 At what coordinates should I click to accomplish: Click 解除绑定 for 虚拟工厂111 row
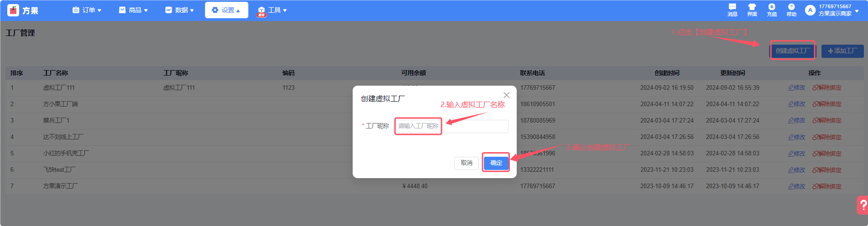(827, 87)
